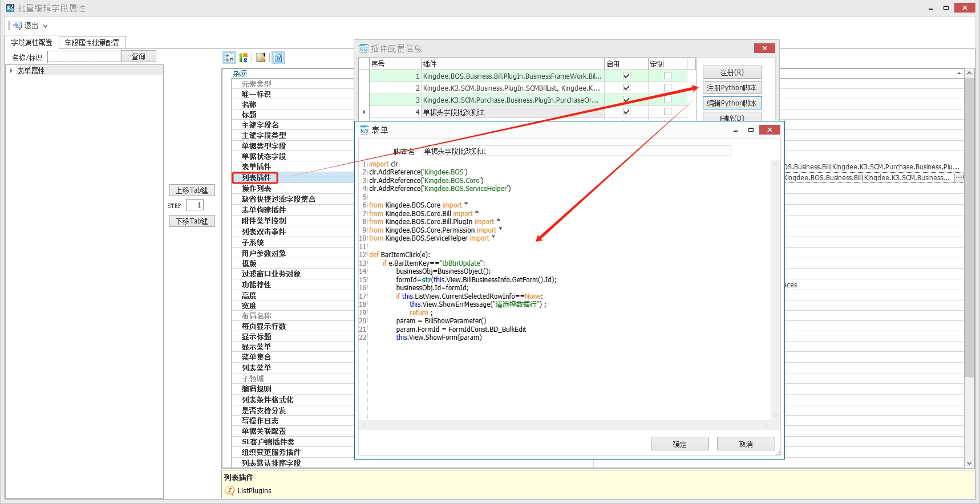Click 插件 column header in plugin table

click(512, 64)
